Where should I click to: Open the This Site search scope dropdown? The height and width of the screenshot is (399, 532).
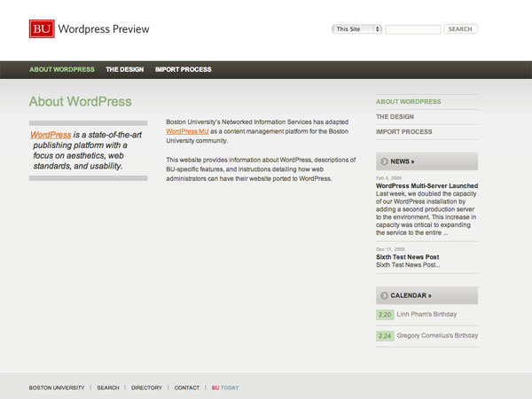click(x=357, y=29)
